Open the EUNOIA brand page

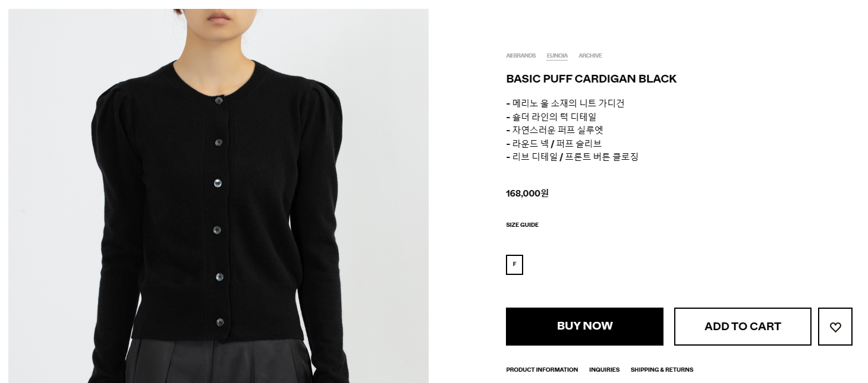pos(557,56)
